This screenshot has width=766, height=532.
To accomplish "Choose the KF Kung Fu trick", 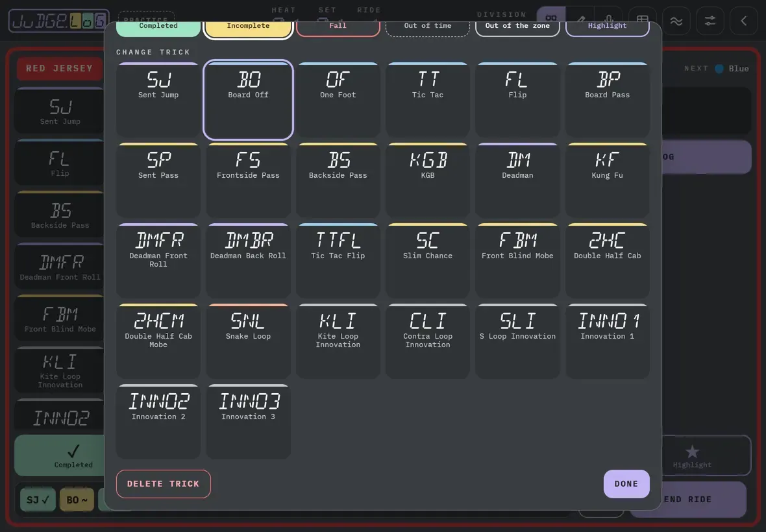I will click(608, 180).
